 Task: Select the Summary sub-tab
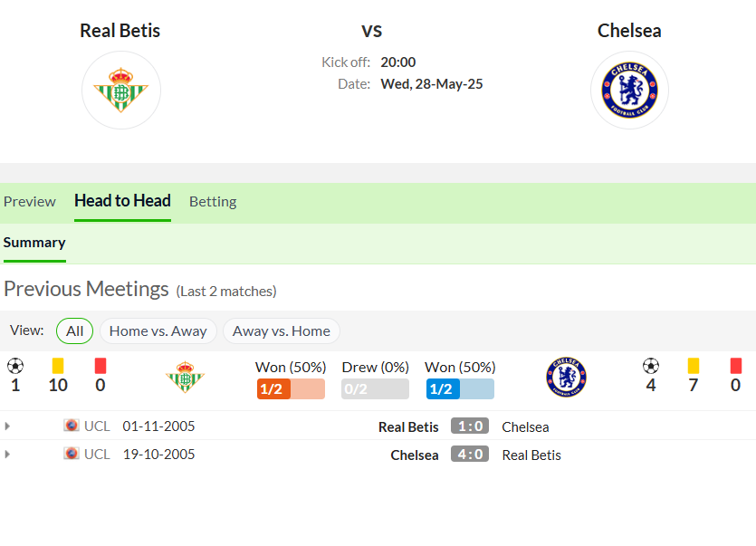(x=34, y=243)
